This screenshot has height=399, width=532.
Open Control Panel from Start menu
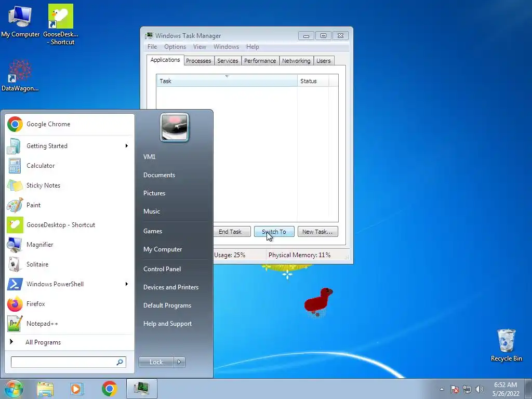pyautogui.click(x=162, y=269)
